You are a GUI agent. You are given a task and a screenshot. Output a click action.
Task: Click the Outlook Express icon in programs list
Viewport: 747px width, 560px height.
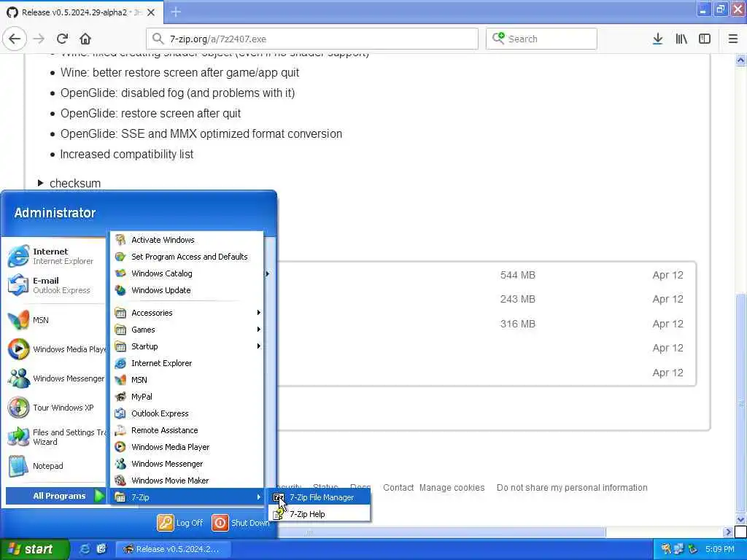click(x=120, y=413)
